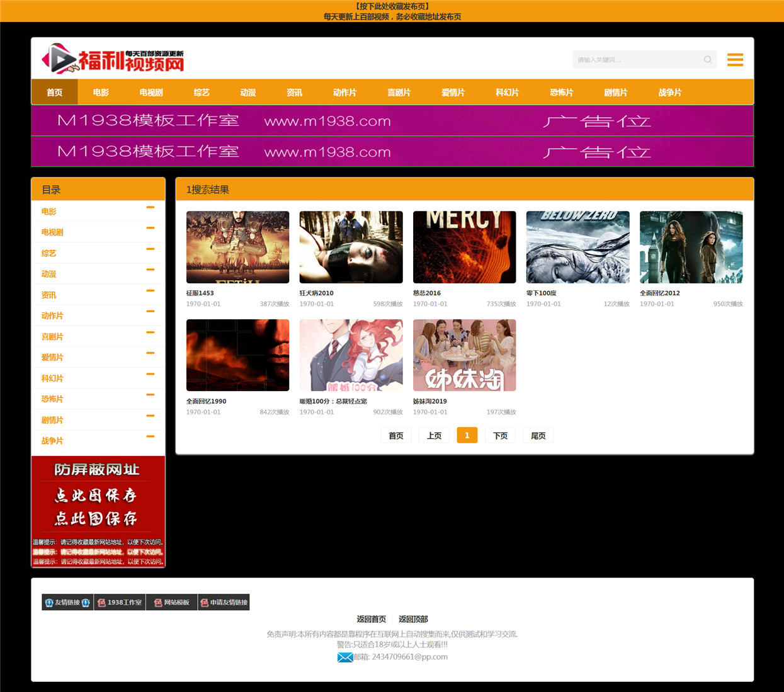The width and height of the screenshot is (784, 692).
Task: Collapse the 电影 sidebar category
Action: pyautogui.click(x=151, y=207)
